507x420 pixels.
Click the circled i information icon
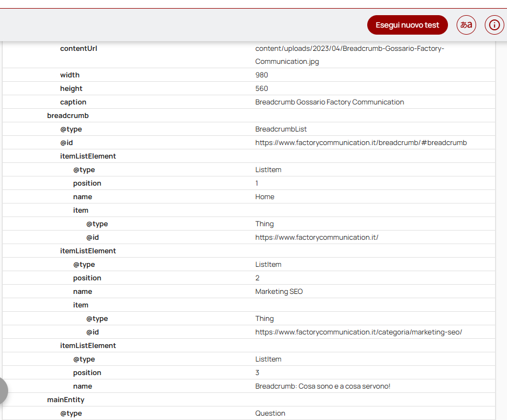(x=494, y=25)
